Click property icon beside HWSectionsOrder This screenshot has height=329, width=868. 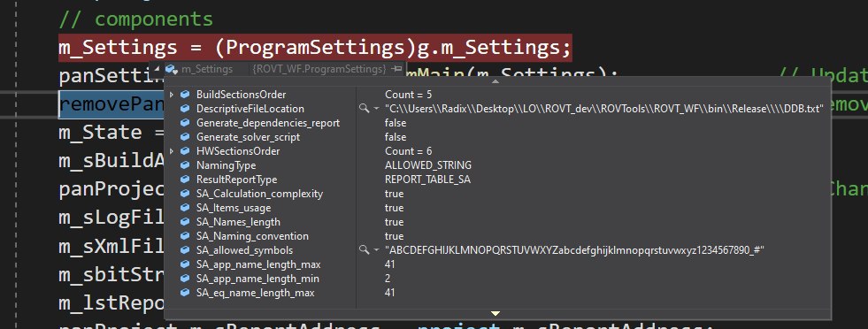coord(186,151)
